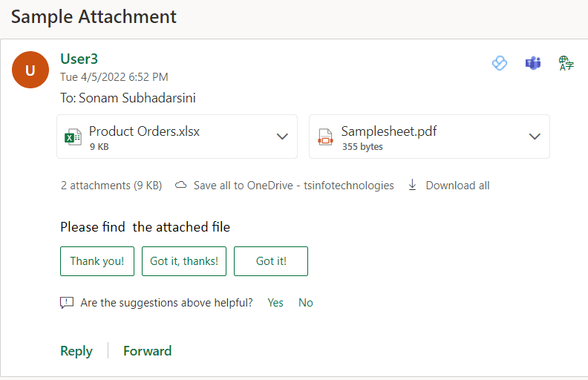This screenshot has height=380, width=588.
Task: Click the 'Please find the attached file' body text
Action: pyautogui.click(x=145, y=227)
